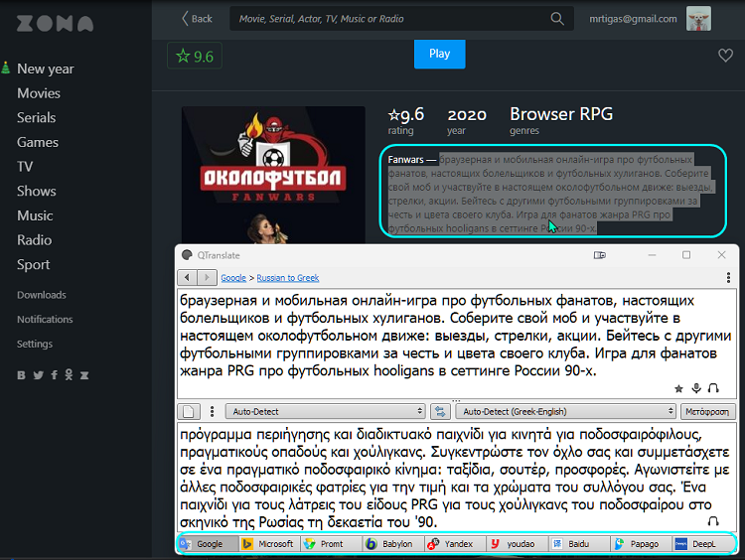Open target language Auto-Detect (Greek-English) dropdown

[565, 411]
